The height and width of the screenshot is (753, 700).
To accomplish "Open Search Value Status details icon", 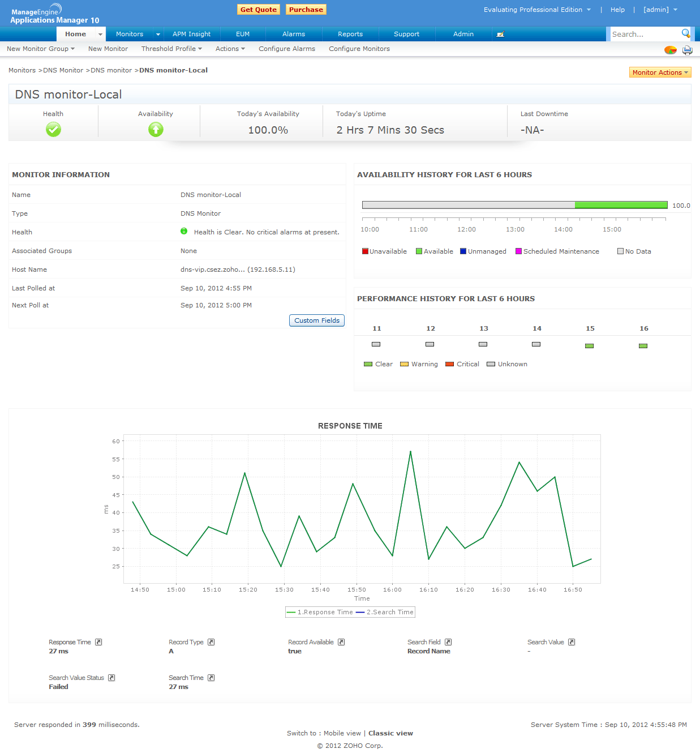I will (x=111, y=678).
